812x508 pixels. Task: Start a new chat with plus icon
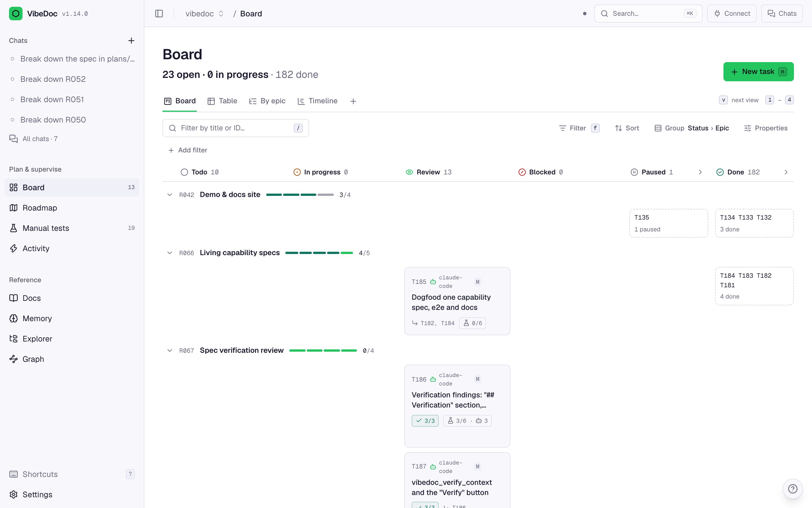(x=131, y=41)
